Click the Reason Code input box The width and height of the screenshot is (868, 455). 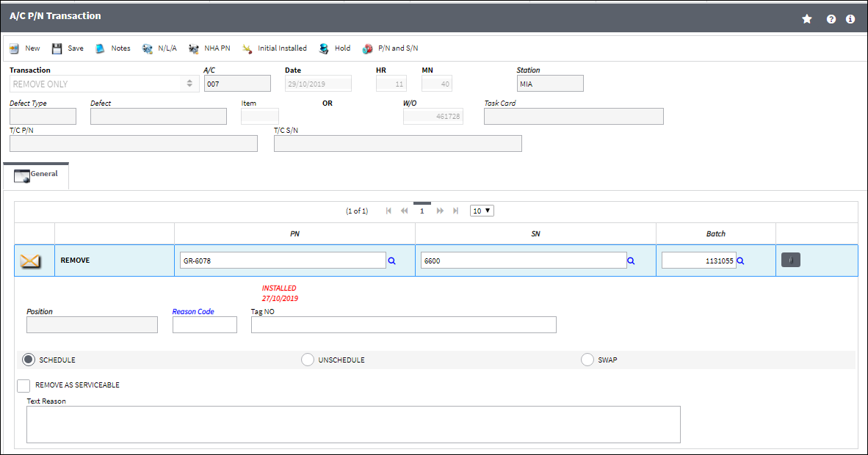(x=205, y=325)
